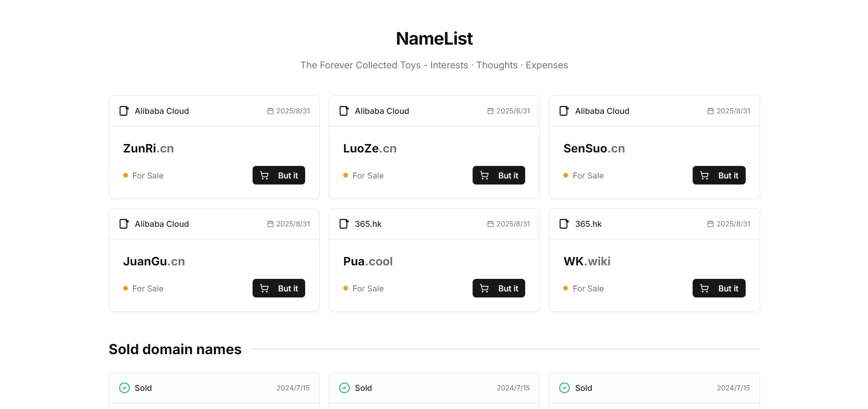
Task: Open the Pua.cool domain name
Action: coord(368,261)
